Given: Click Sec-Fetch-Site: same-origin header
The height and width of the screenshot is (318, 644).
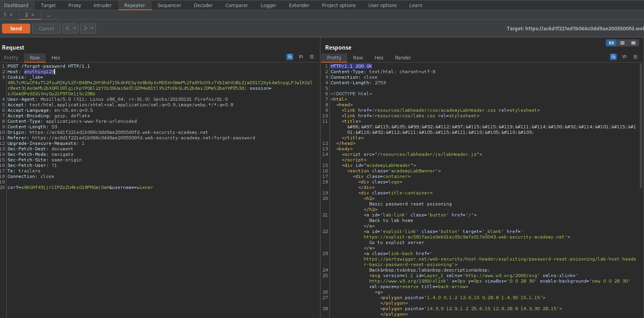Looking at the screenshot, I should pos(44,160).
